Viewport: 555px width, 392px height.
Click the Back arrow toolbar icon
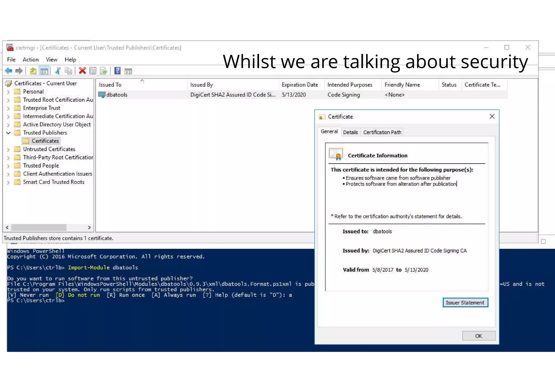coord(9,71)
